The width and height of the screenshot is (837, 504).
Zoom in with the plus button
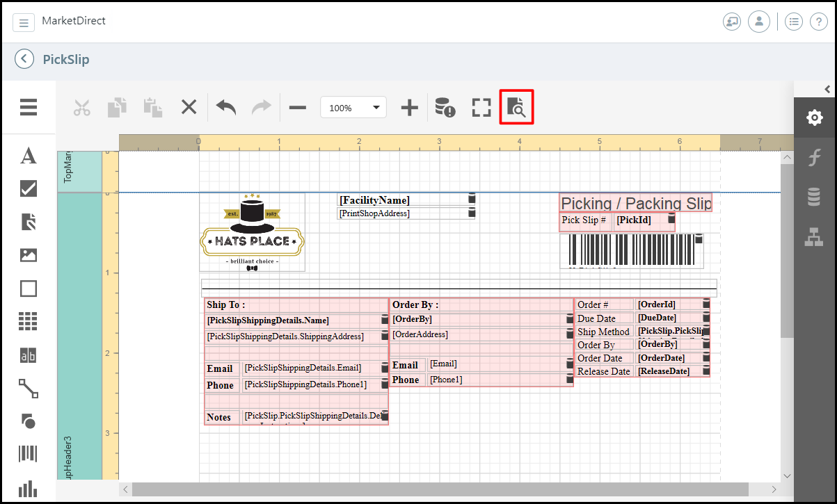click(410, 107)
